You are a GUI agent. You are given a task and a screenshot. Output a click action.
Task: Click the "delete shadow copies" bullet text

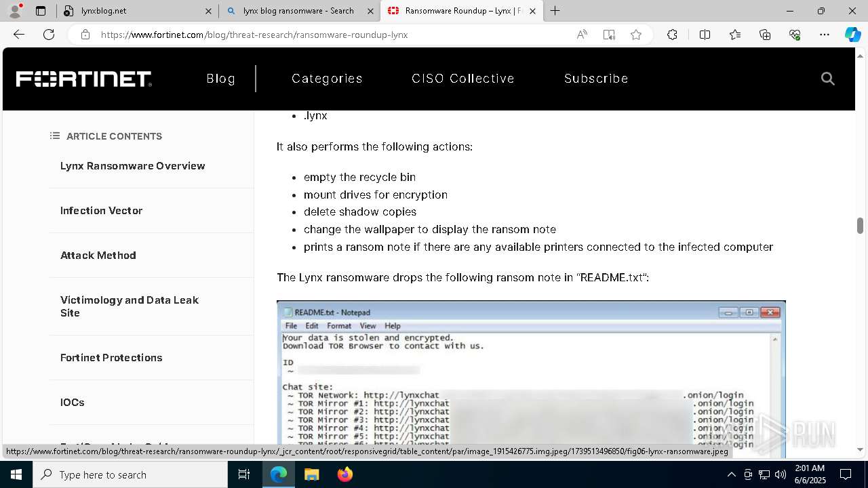point(360,212)
